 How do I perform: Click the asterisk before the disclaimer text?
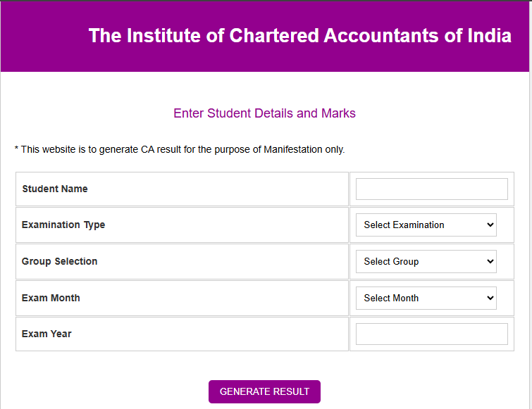tap(16, 149)
